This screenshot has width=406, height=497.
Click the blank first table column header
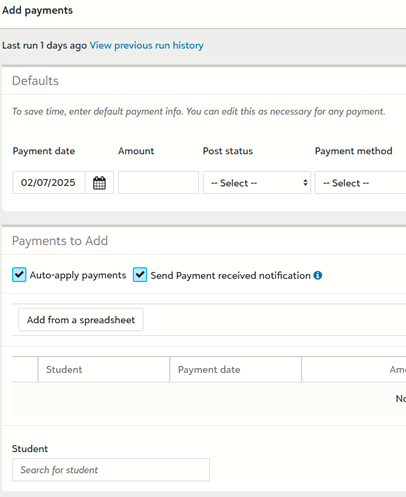click(25, 369)
